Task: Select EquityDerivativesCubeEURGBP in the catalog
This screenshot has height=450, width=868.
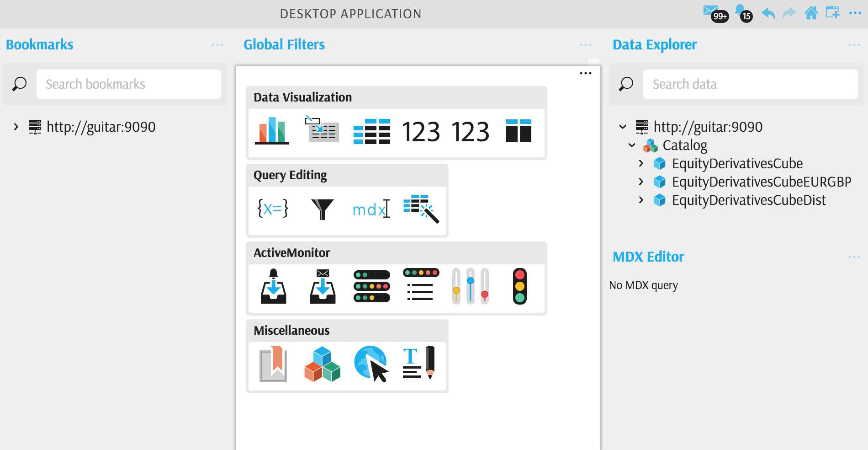Action: pos(762,182)
